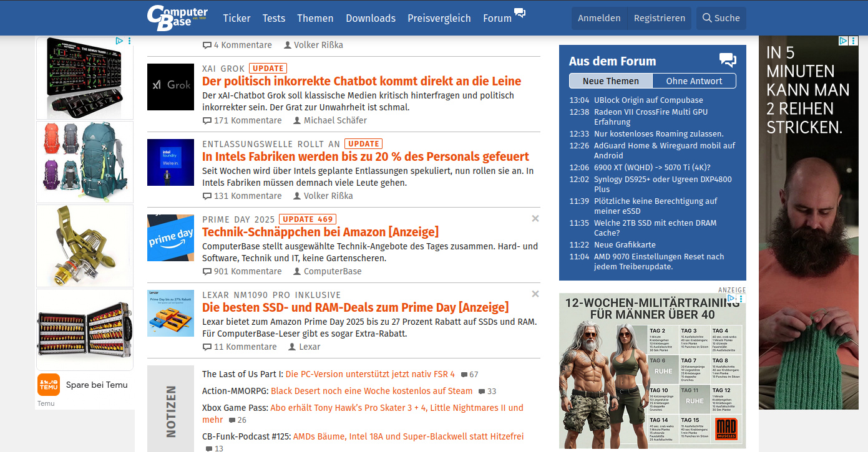The width and height of the screenshot is (868, 452).
Task: Close the Prime Day 2025 teaser
Action: [x=535, y=219]
